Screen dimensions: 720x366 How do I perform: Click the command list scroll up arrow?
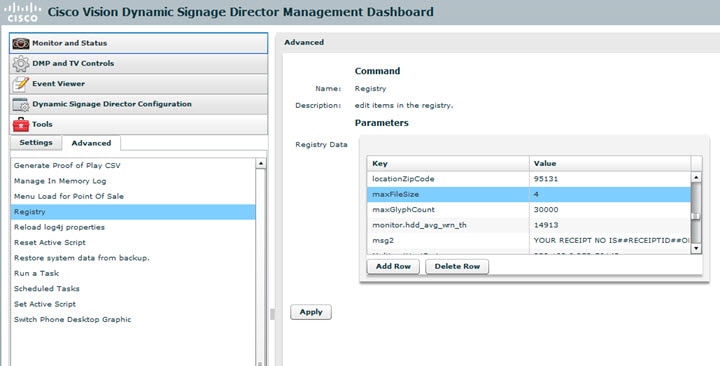[261, 163]
